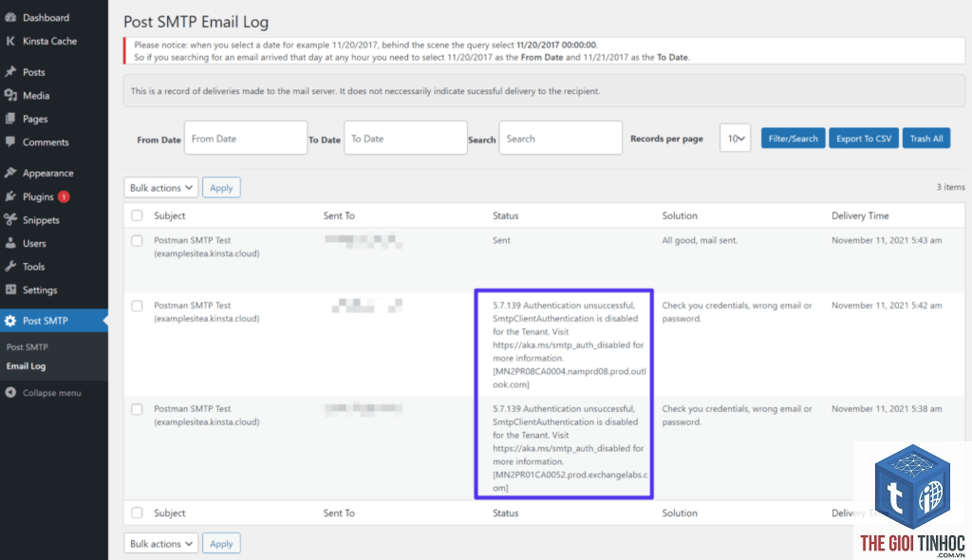Click the Delivery Time column header

coord(860,215)
